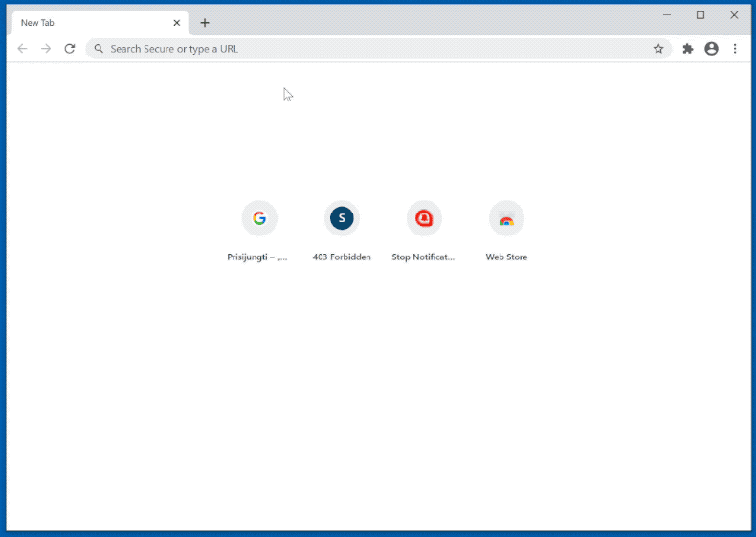The height and width of the screenshot is (537, 756).
Task: Click the Prisijungti shortcut label
Action: (257, 257)
